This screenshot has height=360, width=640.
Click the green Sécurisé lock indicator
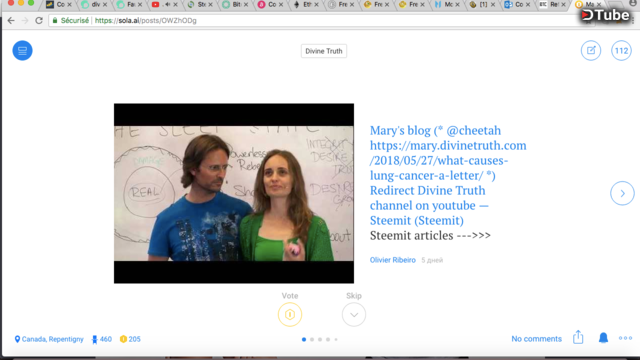71,20
